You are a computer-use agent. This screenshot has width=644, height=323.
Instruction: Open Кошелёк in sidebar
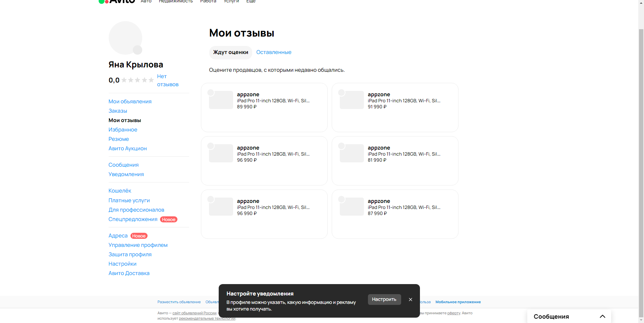coord(120,191)
